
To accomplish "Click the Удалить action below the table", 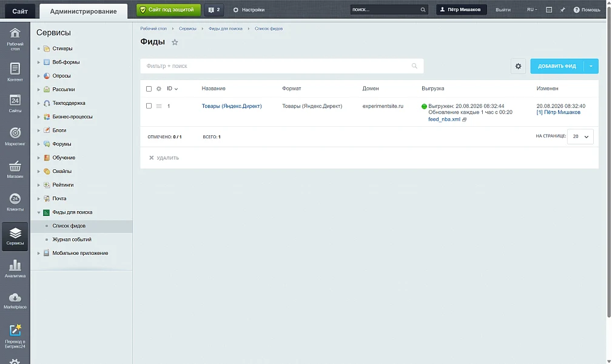I will 164,158.
